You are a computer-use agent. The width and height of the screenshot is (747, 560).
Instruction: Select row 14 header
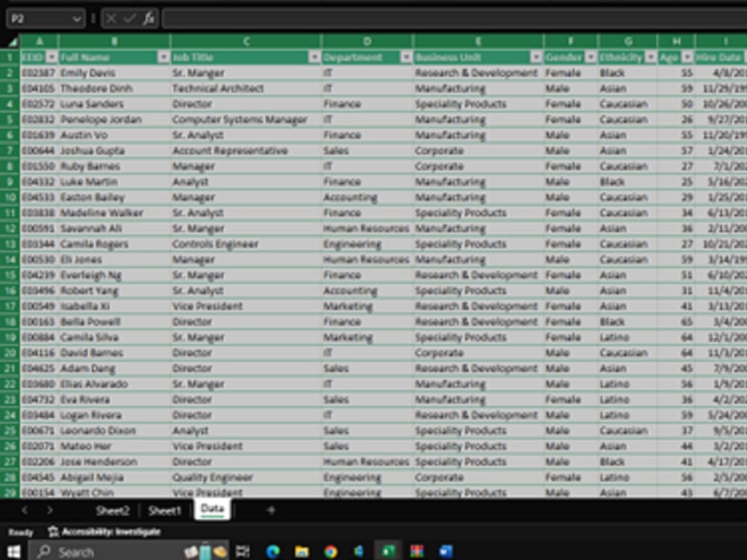point(10,260)
